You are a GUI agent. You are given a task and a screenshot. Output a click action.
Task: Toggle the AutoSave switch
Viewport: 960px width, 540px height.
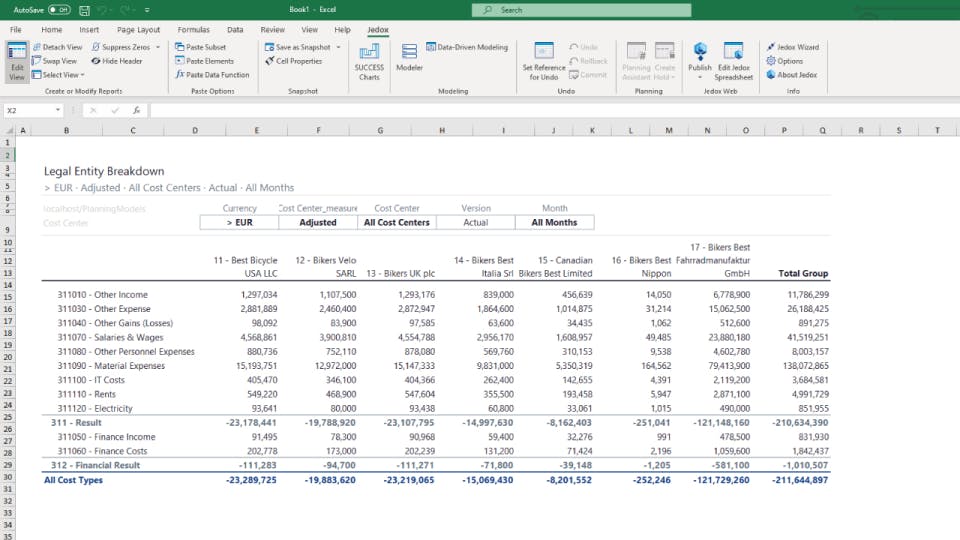(x=58, y=10)
